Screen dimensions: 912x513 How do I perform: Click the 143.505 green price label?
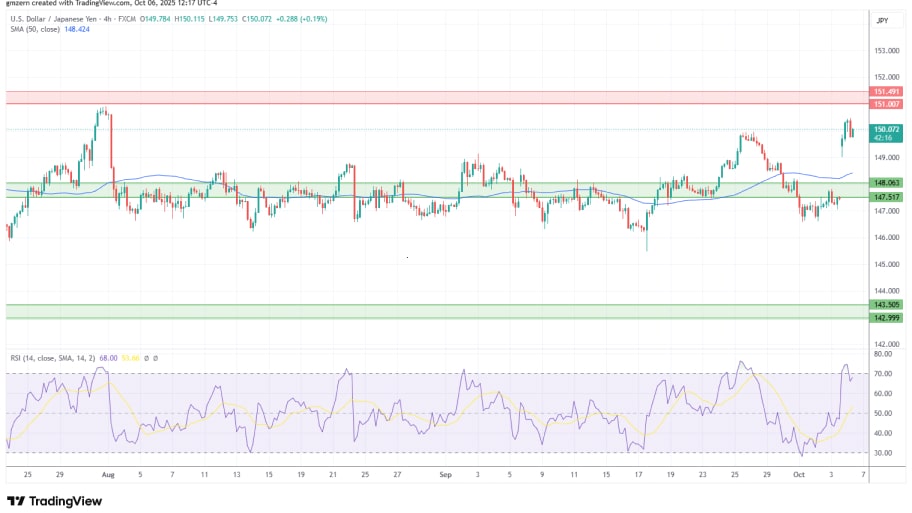[x=886, y=305]
